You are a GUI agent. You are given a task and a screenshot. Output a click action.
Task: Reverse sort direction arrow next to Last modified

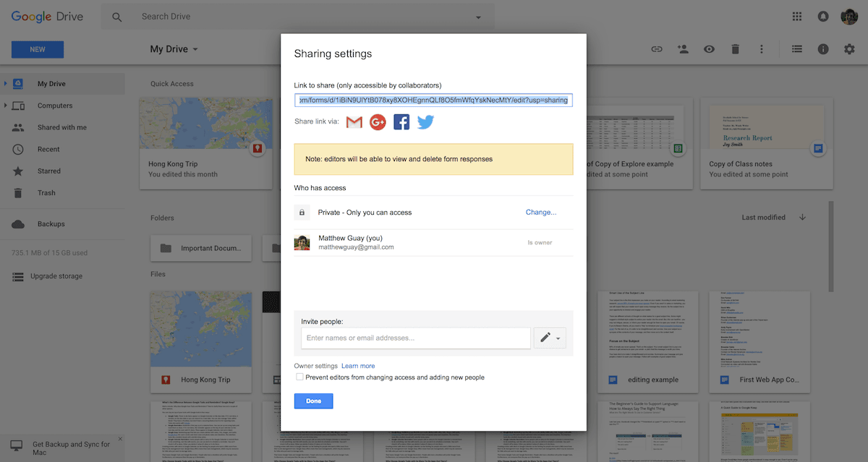[802, 218]
